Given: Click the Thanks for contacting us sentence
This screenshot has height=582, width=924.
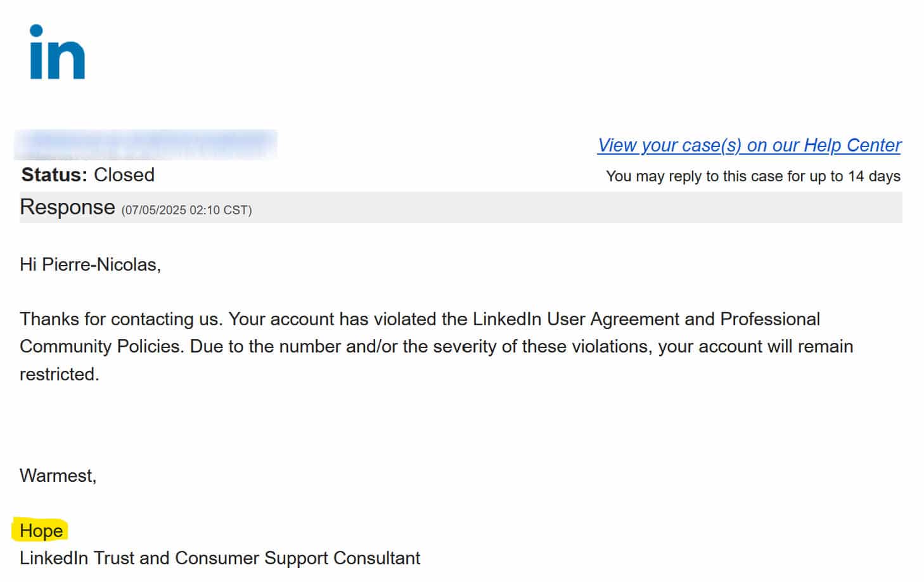Looking at the screenshot, I should pyautogui.click(x=120, y=319).
